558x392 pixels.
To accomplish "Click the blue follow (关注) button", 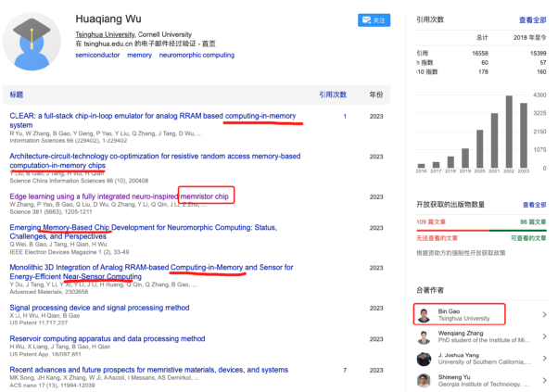I will point(374,20).
